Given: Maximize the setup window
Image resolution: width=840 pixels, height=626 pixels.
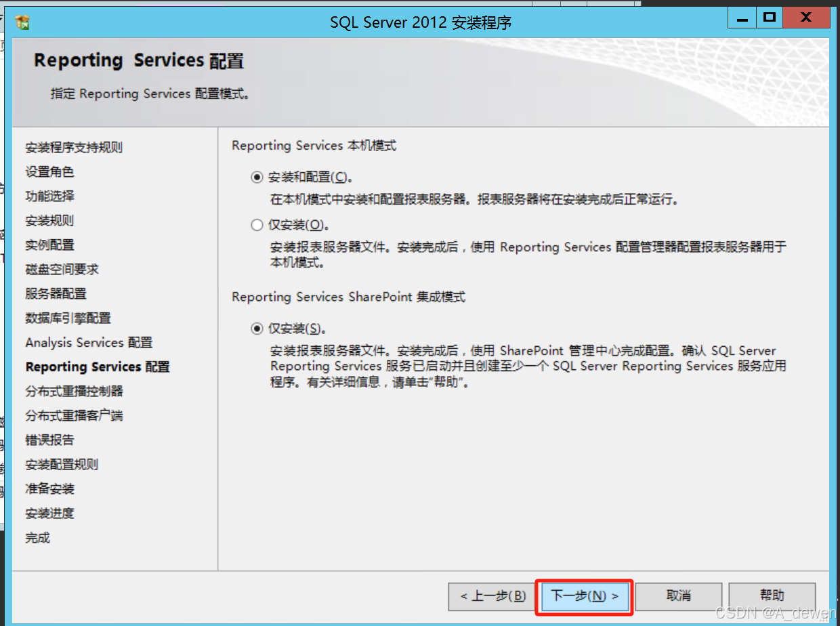Looking at the screenshot, I should click(770, 17).
